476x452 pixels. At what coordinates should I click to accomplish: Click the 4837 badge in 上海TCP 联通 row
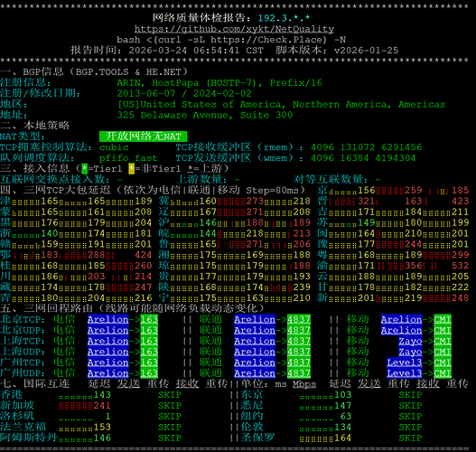[x=299, y=341]
